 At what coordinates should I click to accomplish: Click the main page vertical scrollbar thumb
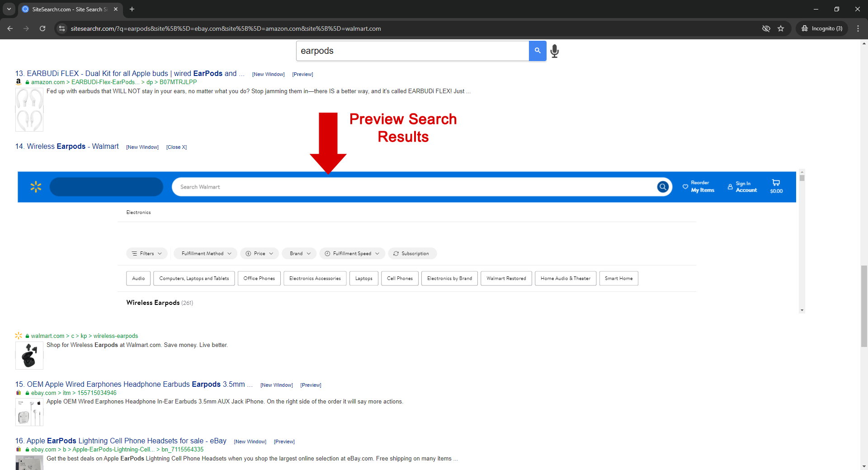864,307
